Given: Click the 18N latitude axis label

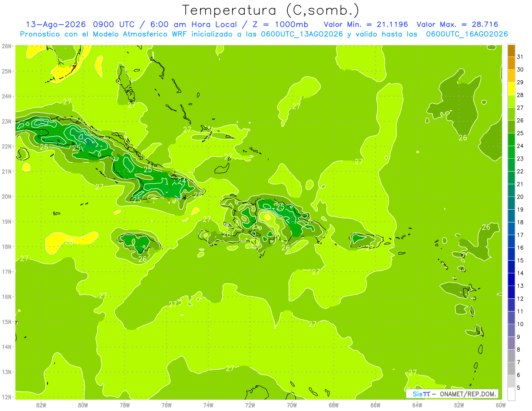Looking at the screenshot, I should point(7,247).
